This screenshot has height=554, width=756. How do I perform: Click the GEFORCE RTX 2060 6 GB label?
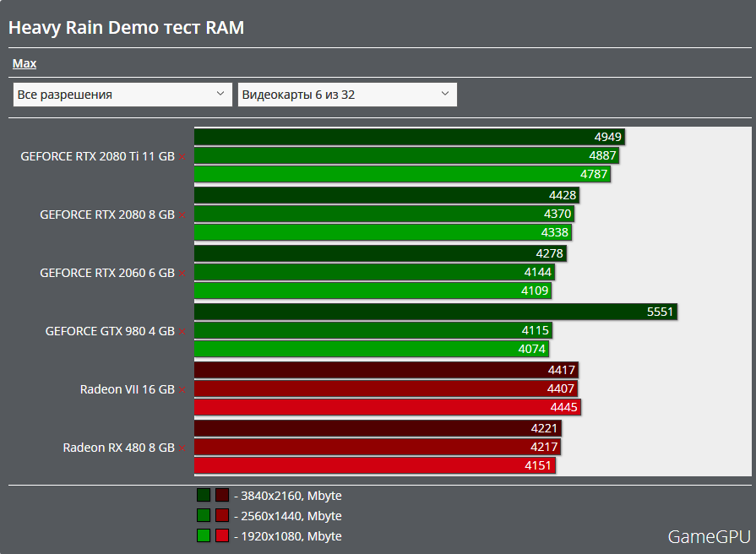(x=107, y=273)
